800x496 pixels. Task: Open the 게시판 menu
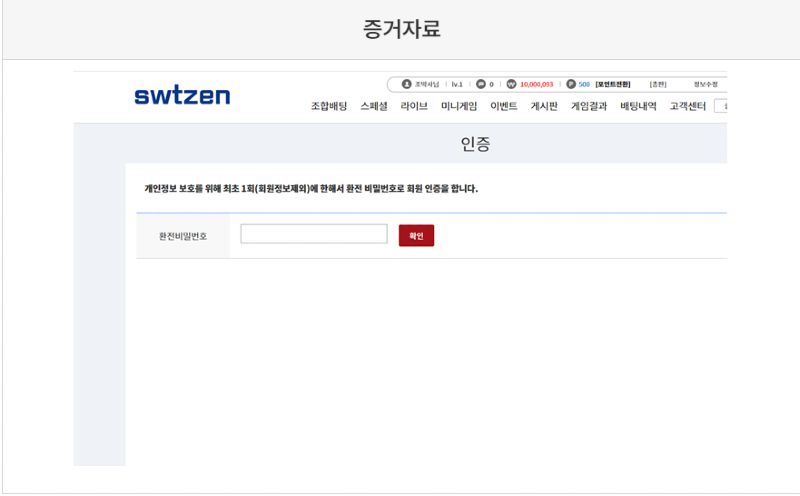coord(544,106)
